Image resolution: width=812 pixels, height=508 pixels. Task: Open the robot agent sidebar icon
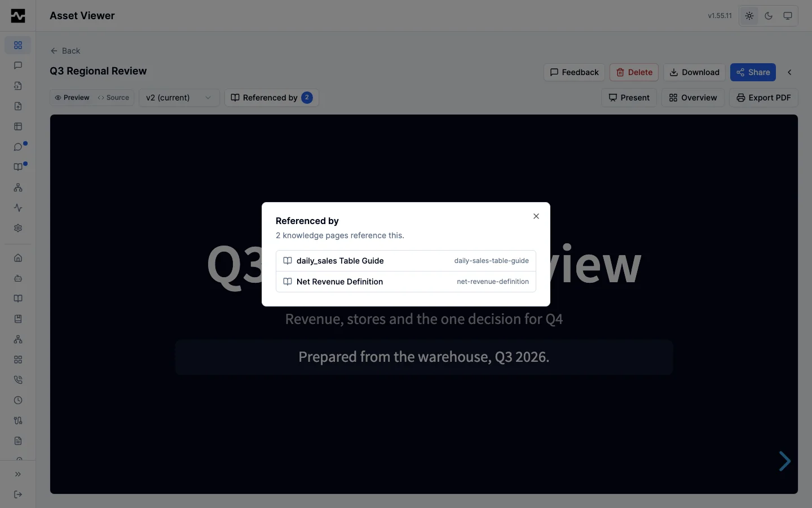[x=18, y=278]
